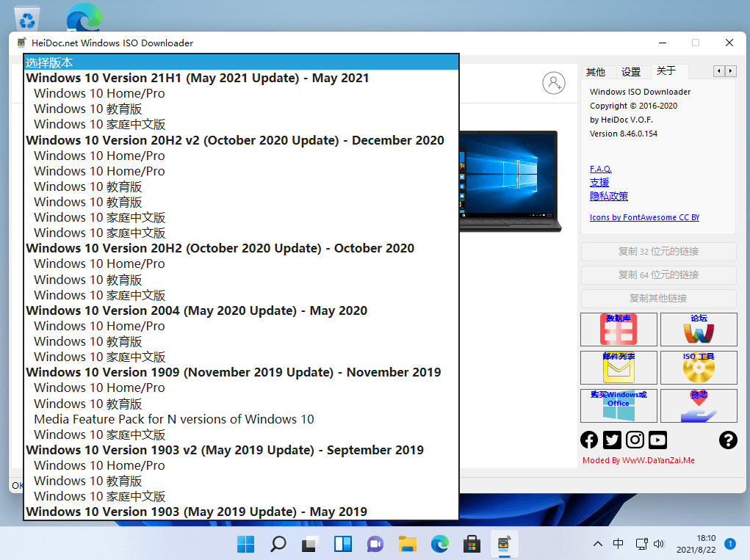Image resolution: width=750 pixels, height=560 pixels.
Task: Open the ISO 工具 disc icon button
Action: (699, 368)
